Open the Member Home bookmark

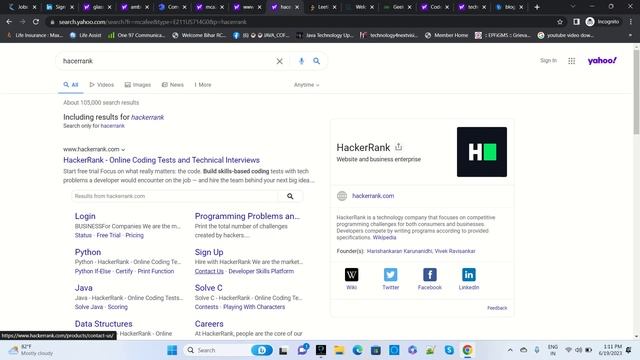(447, 36)
